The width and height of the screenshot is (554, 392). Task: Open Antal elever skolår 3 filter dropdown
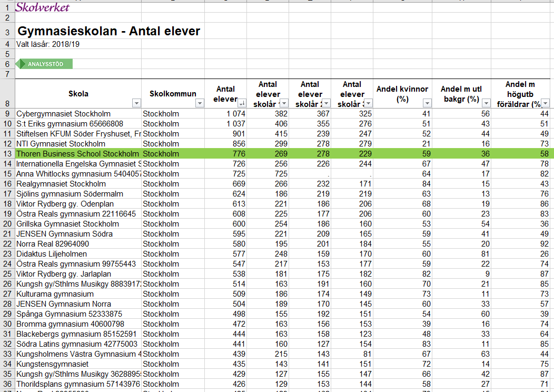[368, 103]
